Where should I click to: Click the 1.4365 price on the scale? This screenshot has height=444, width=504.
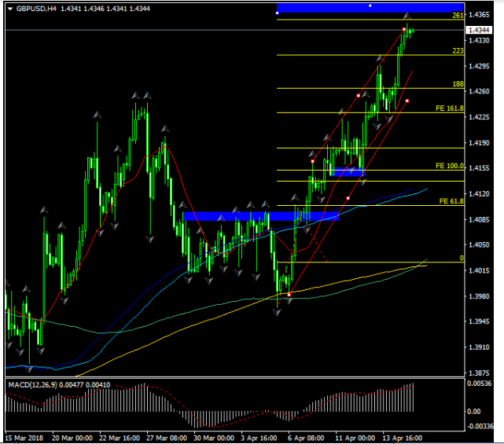pos(479,15)
